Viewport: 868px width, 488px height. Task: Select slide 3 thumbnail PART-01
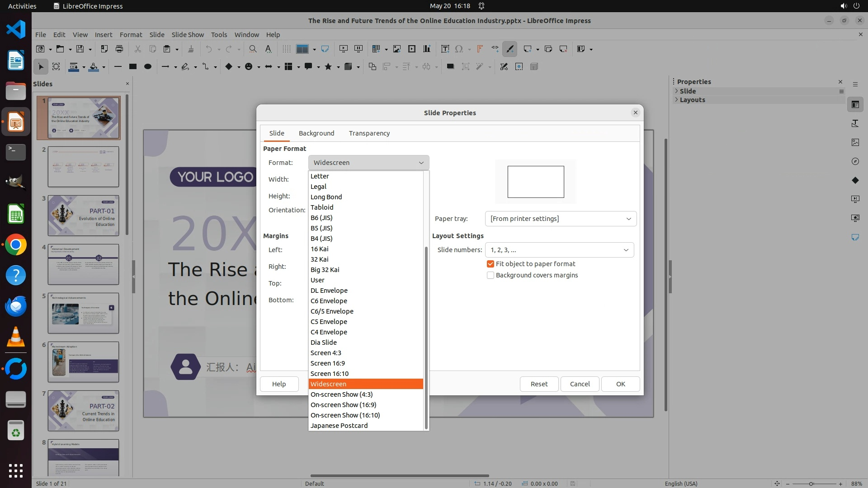pos(83,216)
